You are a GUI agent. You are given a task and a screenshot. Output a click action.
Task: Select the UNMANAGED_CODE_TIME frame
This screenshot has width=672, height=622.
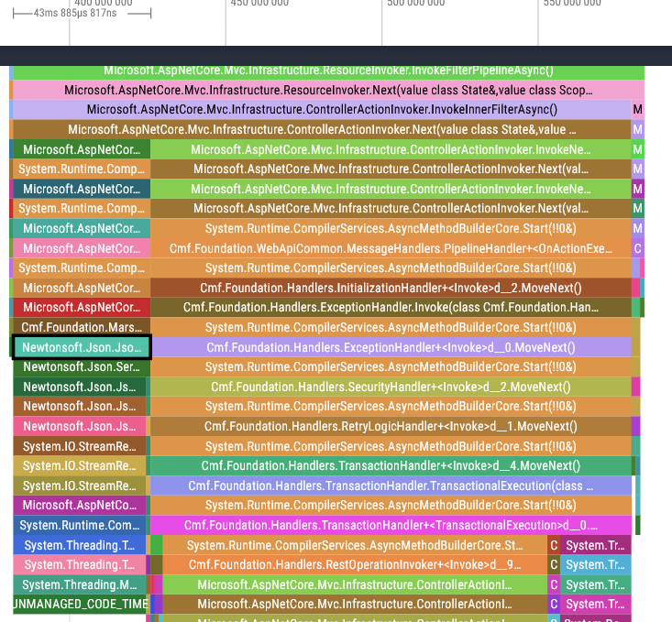(x=79, y=605)
